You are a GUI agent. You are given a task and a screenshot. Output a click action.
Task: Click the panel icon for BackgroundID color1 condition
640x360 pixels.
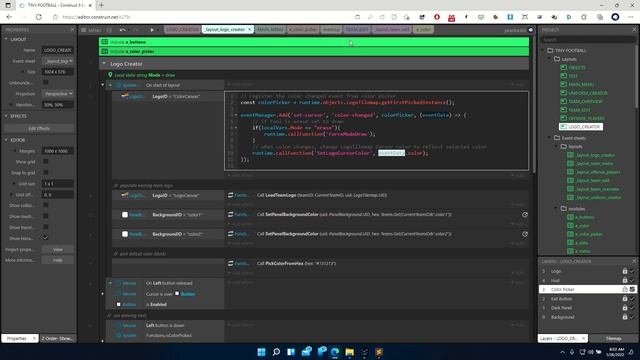coord(125,215)
